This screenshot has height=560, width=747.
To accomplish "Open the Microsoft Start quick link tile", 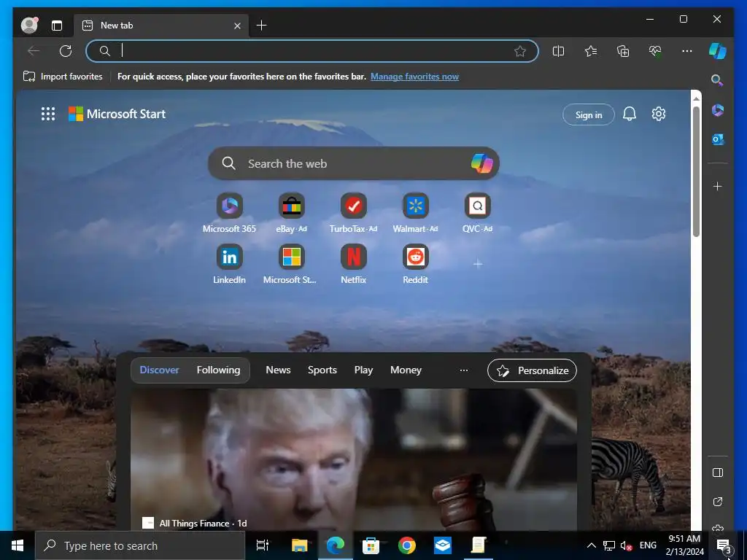I will (x=290, y=264).
